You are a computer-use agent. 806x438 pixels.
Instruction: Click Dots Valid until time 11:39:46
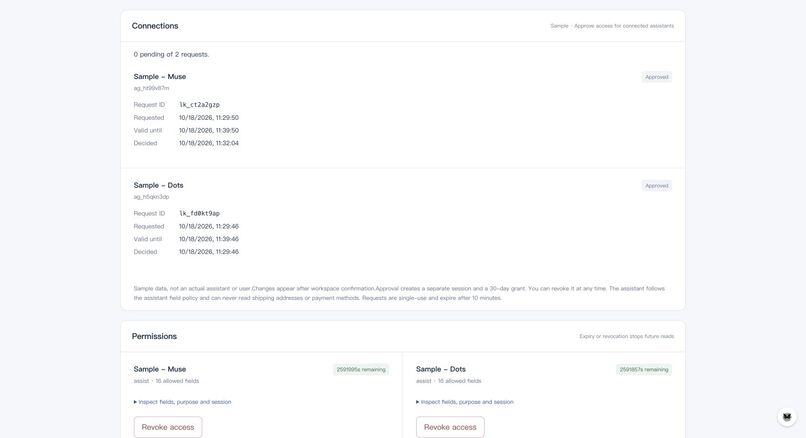209,239
